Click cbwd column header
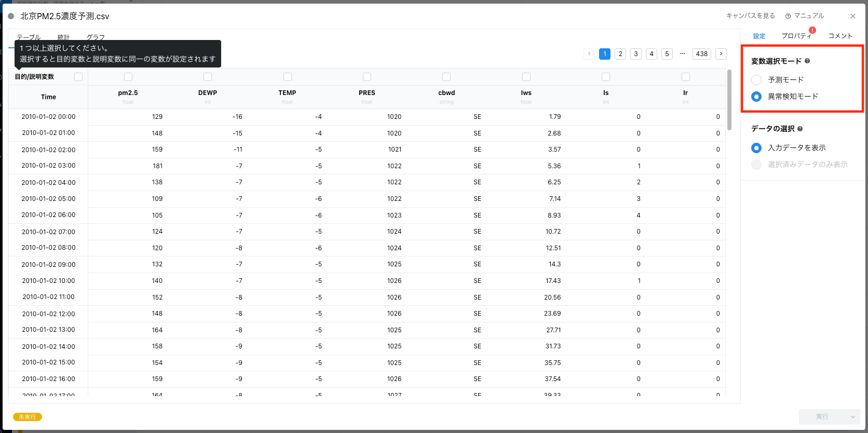 tap(446, 97)
